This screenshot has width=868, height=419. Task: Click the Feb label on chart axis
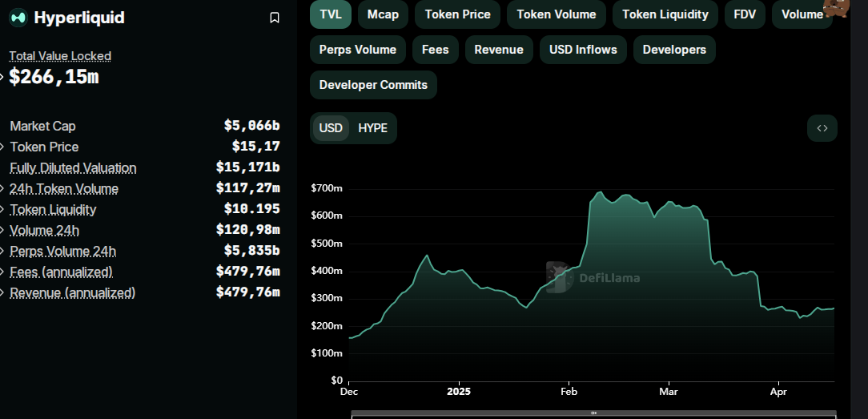[x=569, y=392]
